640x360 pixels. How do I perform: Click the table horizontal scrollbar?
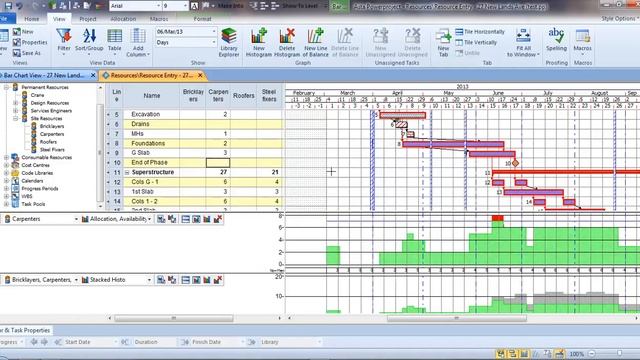tap(173, 318)
